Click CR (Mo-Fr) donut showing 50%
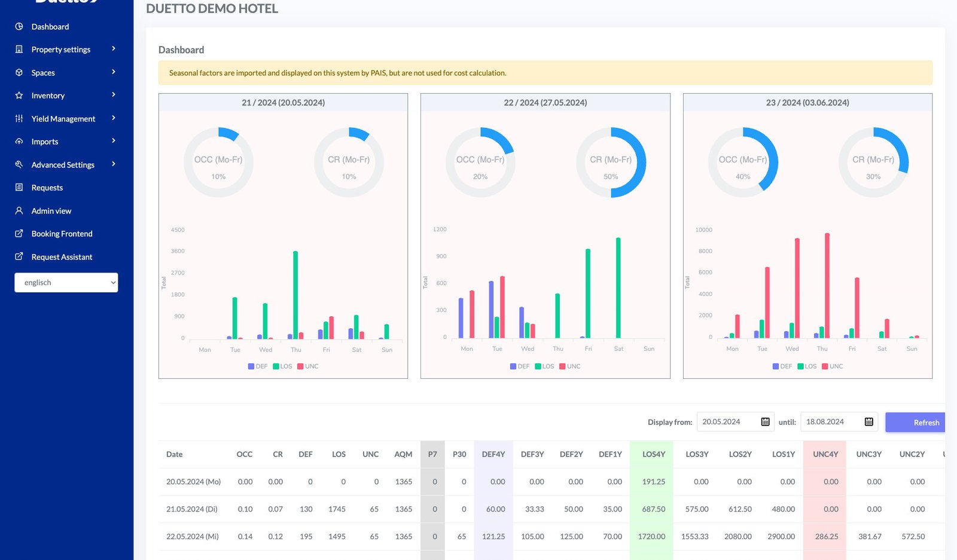The image size is (957, 560). [611, 162]
